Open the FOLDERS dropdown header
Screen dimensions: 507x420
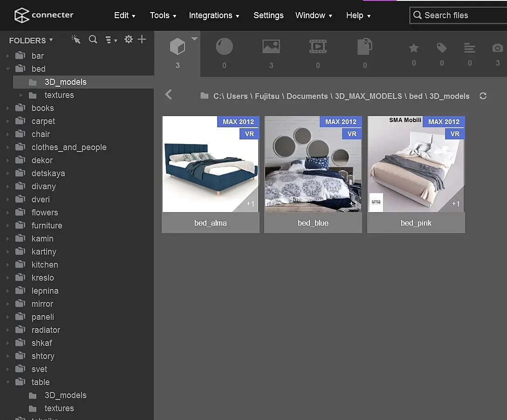point(31,41)
